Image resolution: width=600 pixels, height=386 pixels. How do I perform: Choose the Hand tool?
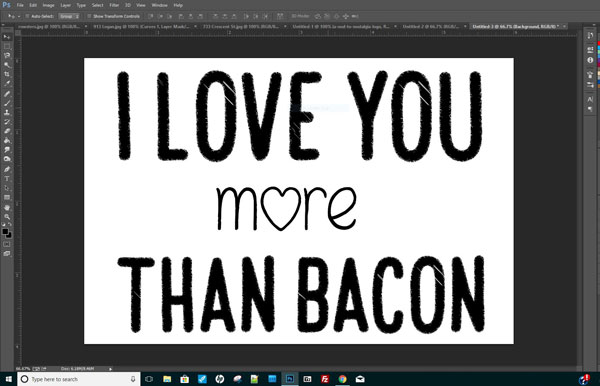coord(7,207)
